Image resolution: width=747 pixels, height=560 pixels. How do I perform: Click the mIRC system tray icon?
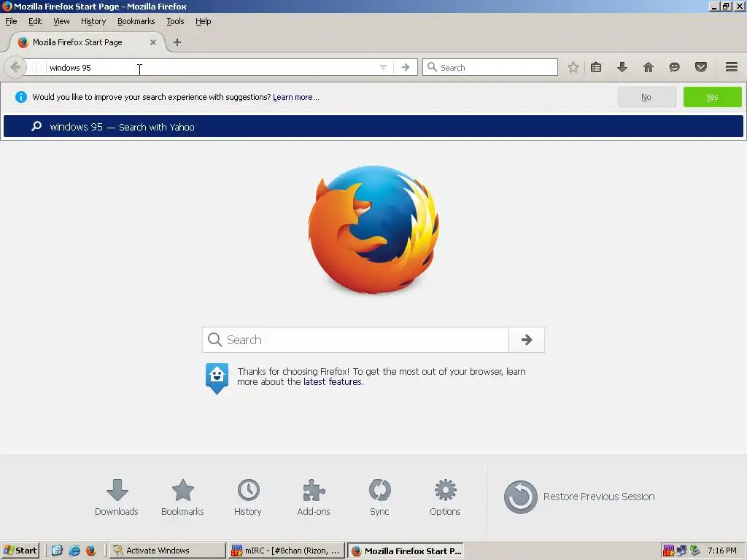668,551
